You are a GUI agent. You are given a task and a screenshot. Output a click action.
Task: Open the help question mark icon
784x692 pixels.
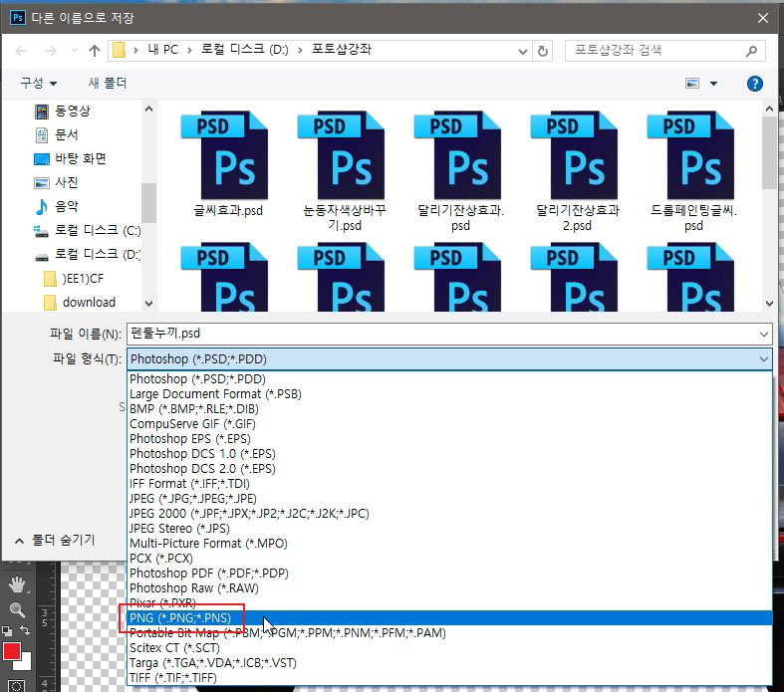tap(754, 84)
